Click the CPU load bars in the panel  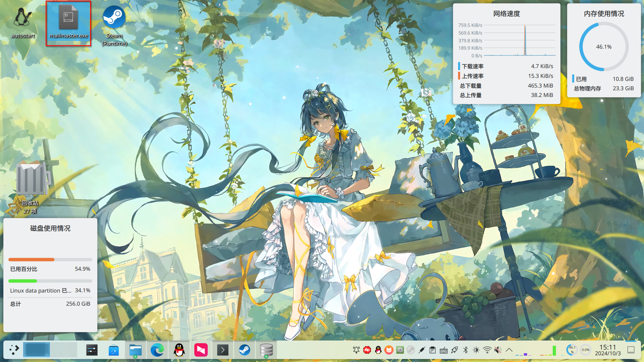pyautogui.click(x=548, y=351)
